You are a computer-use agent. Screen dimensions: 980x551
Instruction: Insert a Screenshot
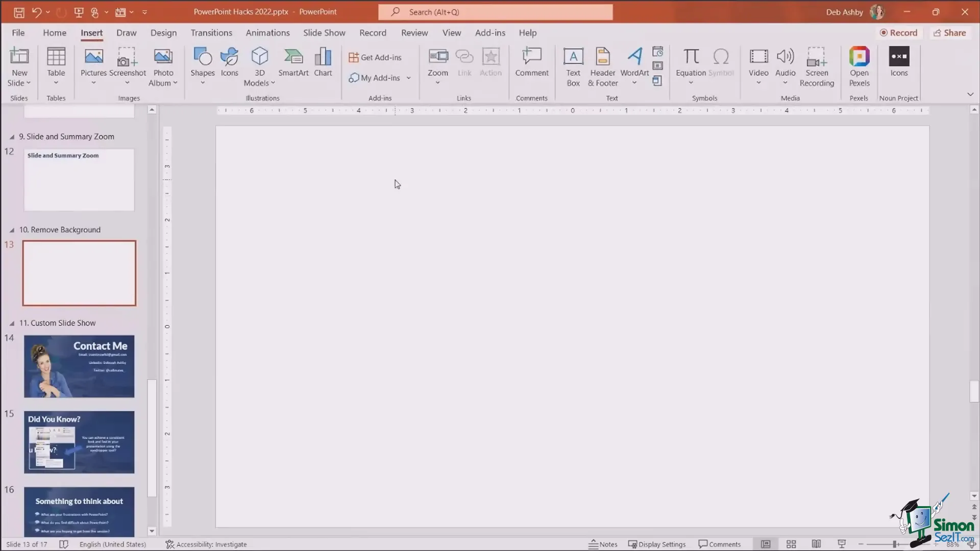pyautogui.click(x=128, y=67)
